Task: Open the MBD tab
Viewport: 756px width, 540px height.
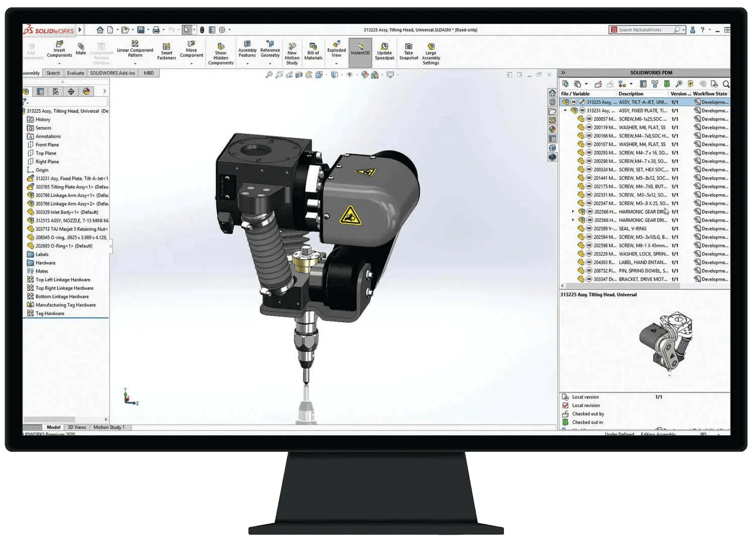Action: point(149,73)
